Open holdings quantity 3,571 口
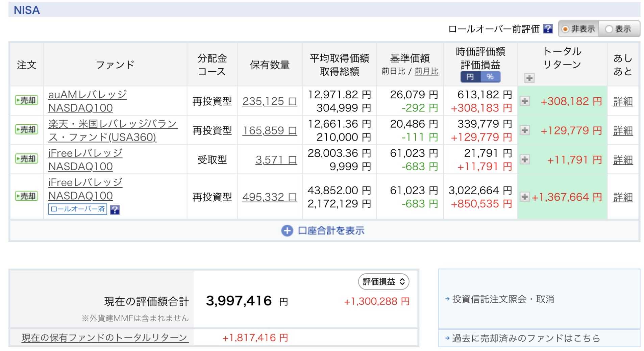This screenshot has height=351, width=644. pos(276,160)
